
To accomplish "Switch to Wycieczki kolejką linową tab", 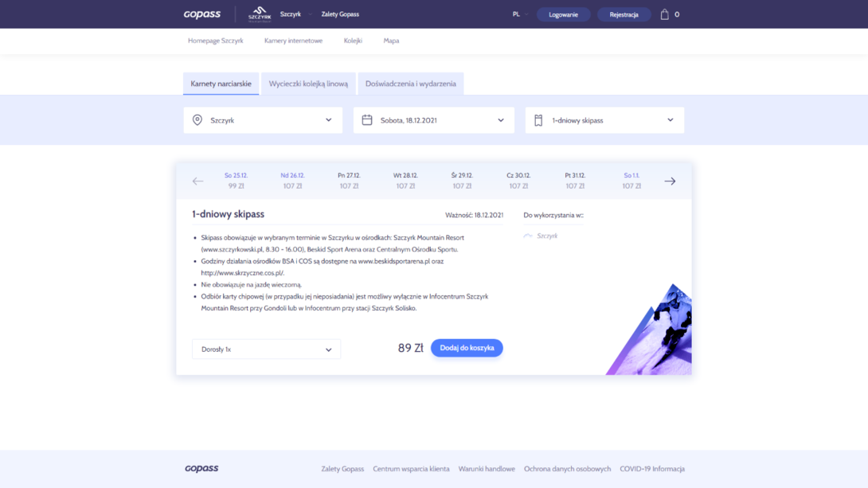I will click(308, 84).
